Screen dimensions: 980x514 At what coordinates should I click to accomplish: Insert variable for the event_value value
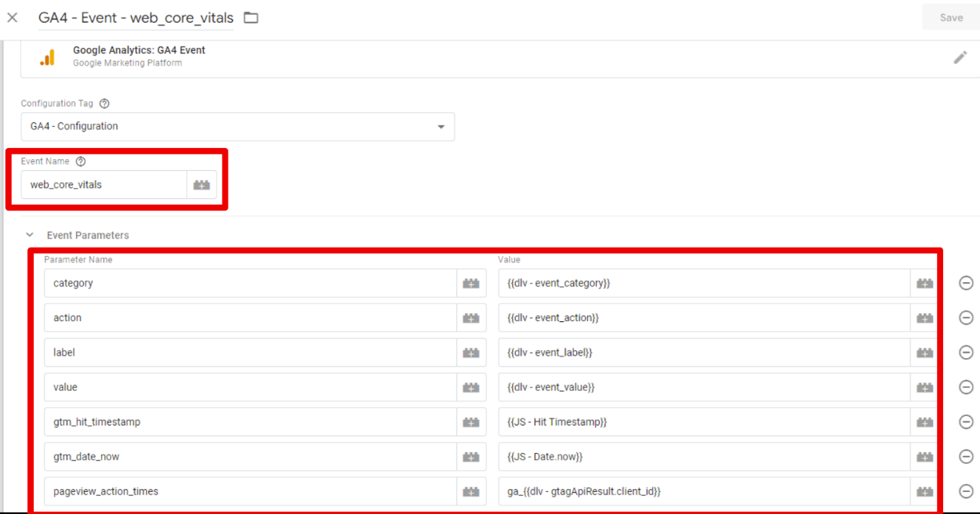[x=925, y=387]
